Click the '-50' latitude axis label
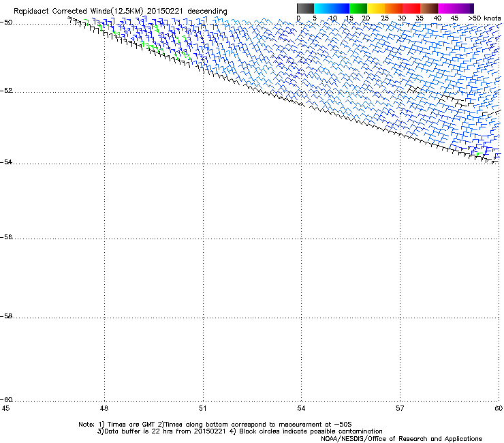 tap(6, 22)
